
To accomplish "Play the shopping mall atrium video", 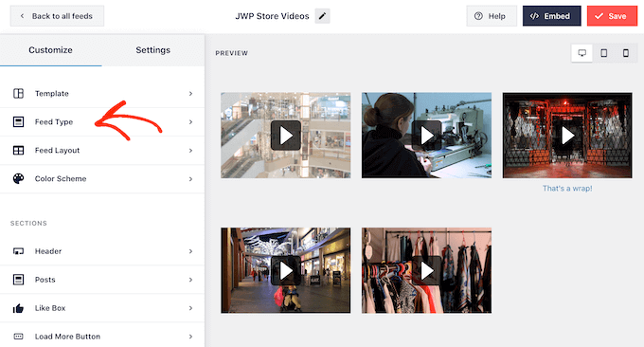I will pyautogui.click(x=286, y=136).
